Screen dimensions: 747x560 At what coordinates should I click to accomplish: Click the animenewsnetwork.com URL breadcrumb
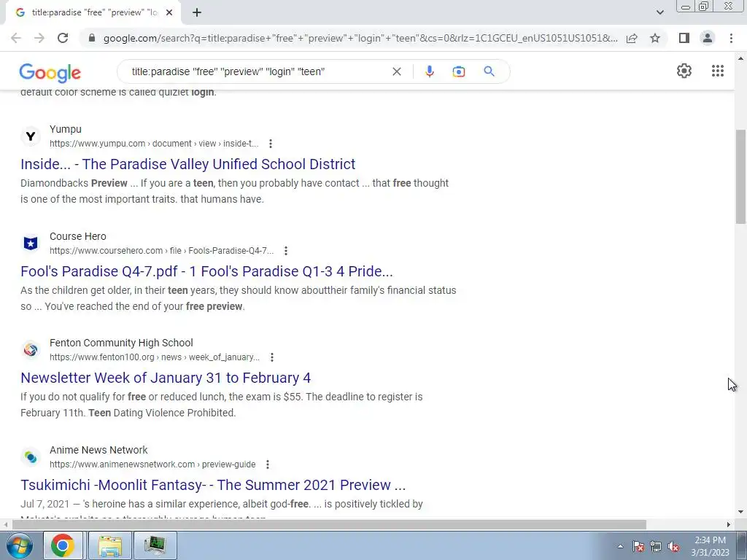tap(152, 464)
